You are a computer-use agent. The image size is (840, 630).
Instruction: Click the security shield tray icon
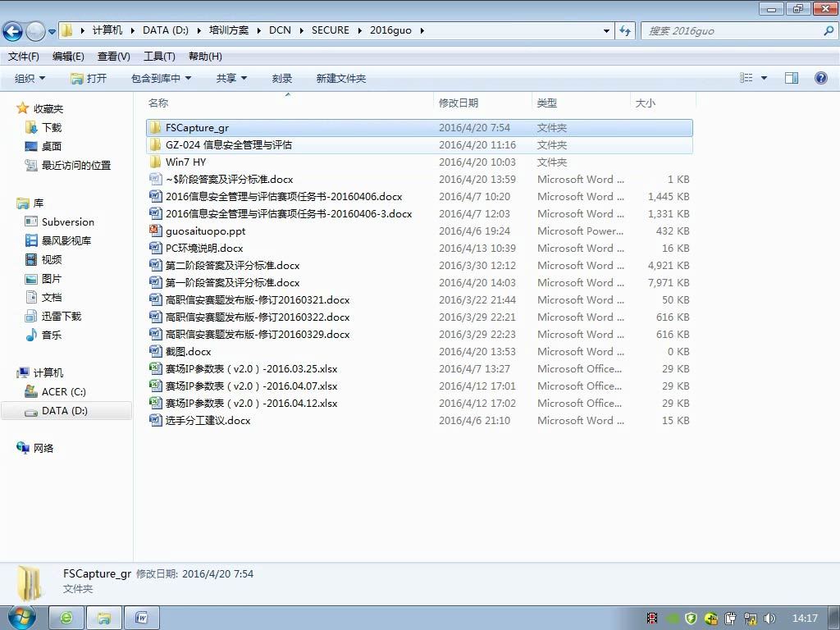click(691, 619)
